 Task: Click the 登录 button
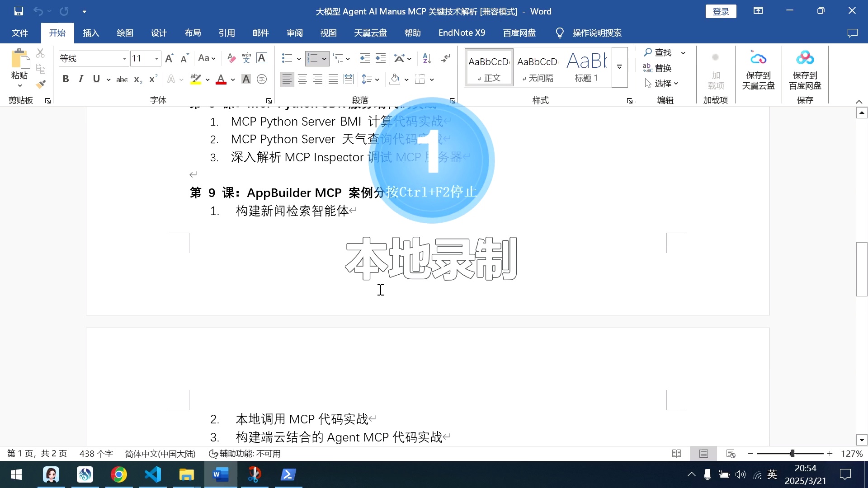click(721, 11)
